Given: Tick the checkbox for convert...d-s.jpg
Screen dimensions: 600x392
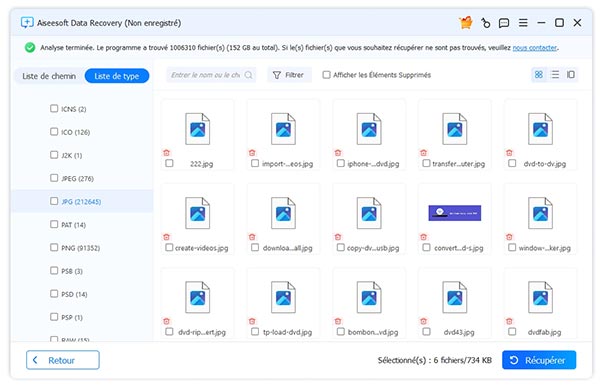Looking at the screenshot, I should tap(426, 248).
